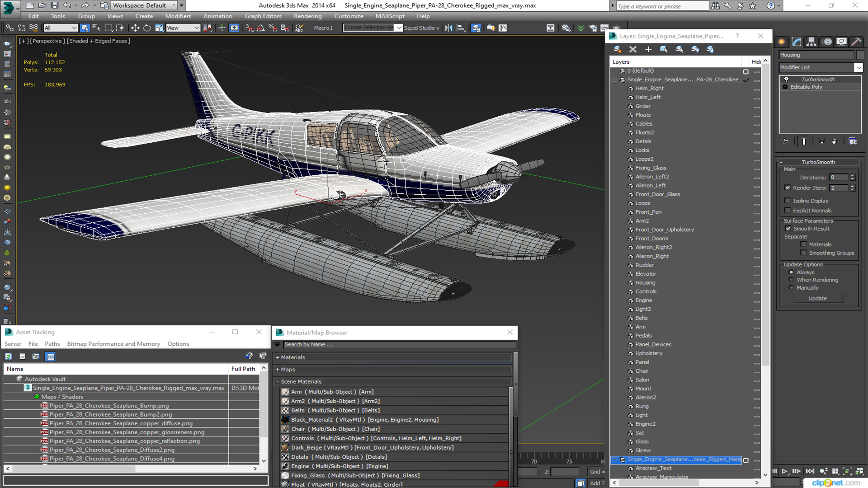
Task: Toggle Show End Result icon
Action: pyautogui.click(x=804, y=141)
